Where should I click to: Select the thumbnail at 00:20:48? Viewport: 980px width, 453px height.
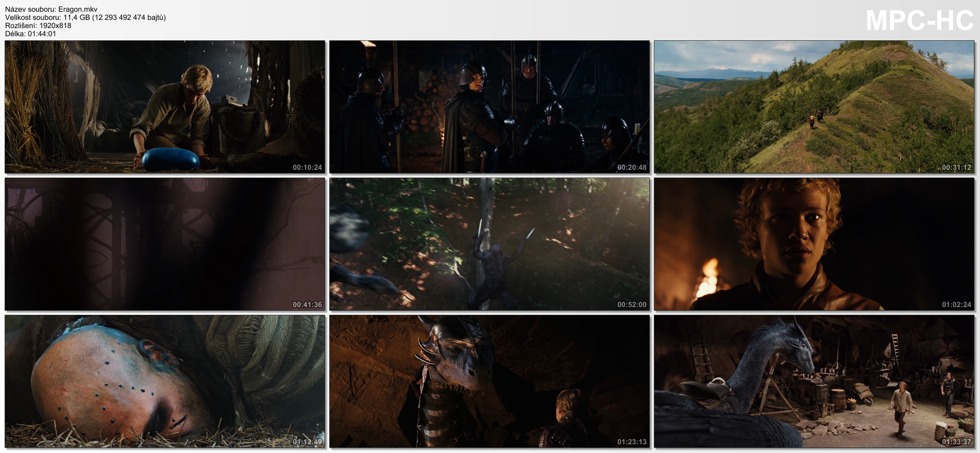point(489,107)
